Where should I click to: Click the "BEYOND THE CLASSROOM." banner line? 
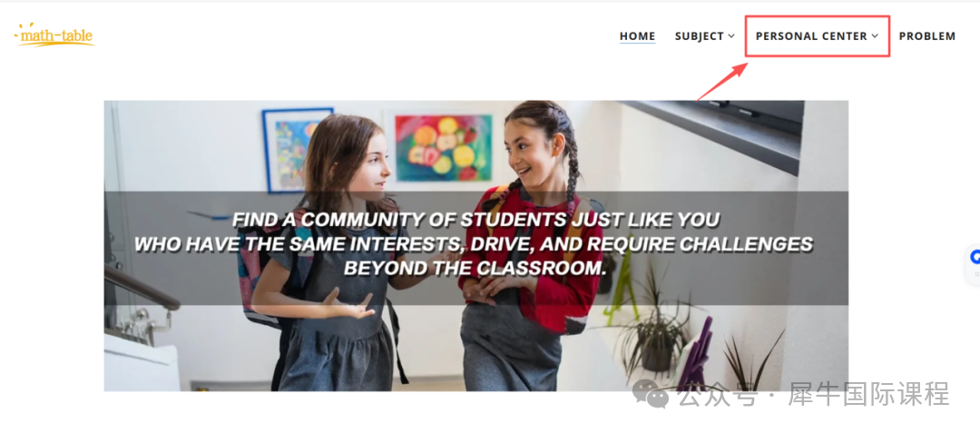(x=475, y=269)
